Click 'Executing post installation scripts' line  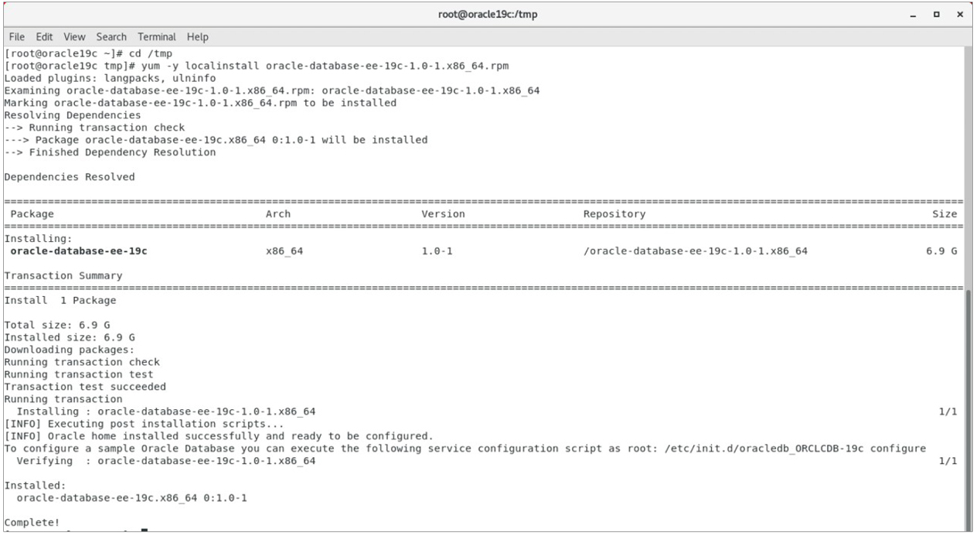pos(145,424)
